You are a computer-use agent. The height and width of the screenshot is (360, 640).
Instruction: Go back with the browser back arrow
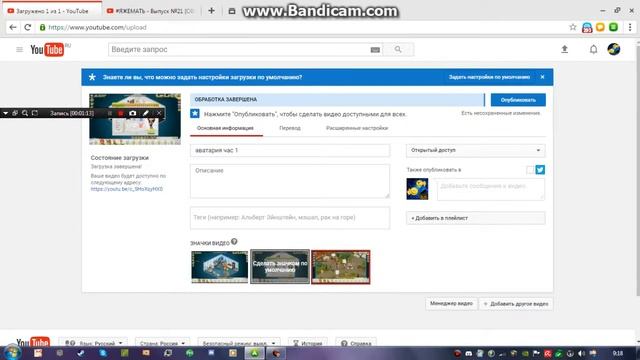(x=13, y=27)
